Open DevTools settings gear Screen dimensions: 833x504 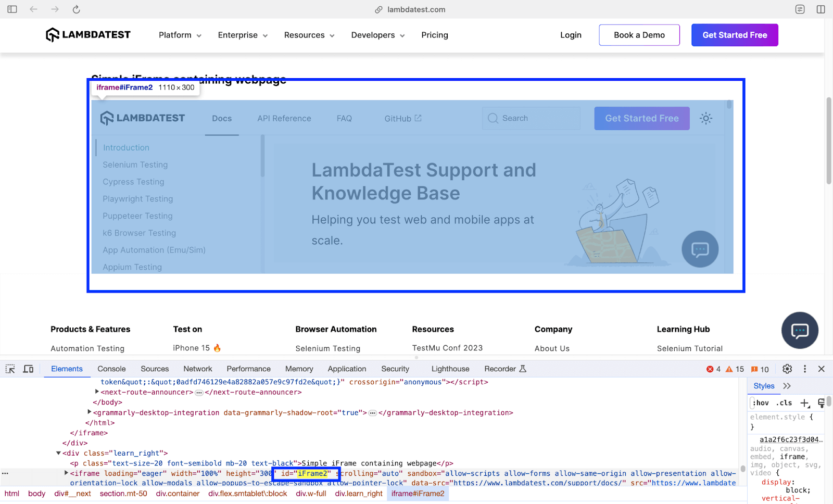point(787,369)
